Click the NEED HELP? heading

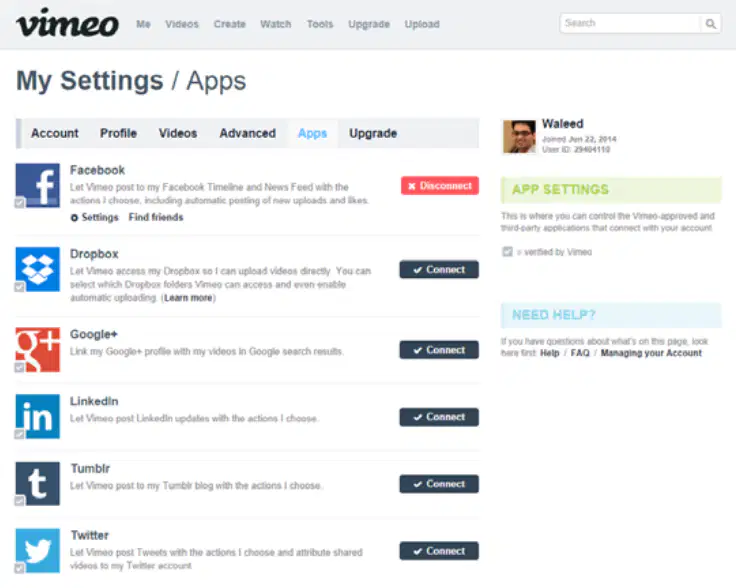point(554,314)
